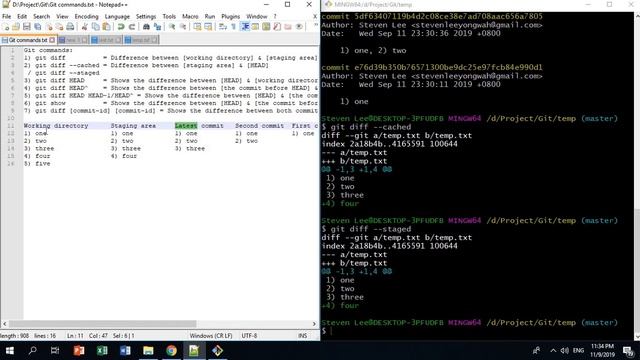Switch to Git Bash taskbar icon
Viewport: 640px width, 360px height.
(x=217, y=350)
